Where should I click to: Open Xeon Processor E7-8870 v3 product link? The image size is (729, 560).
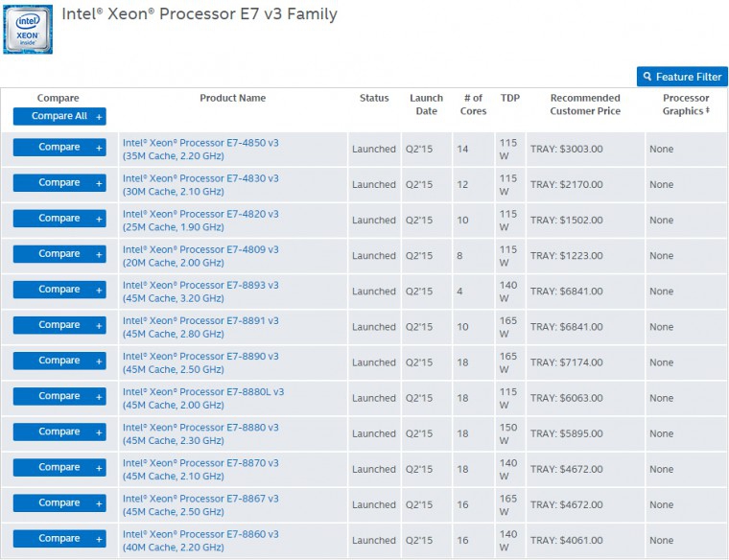pyautogui.click(x=200, y=469)
